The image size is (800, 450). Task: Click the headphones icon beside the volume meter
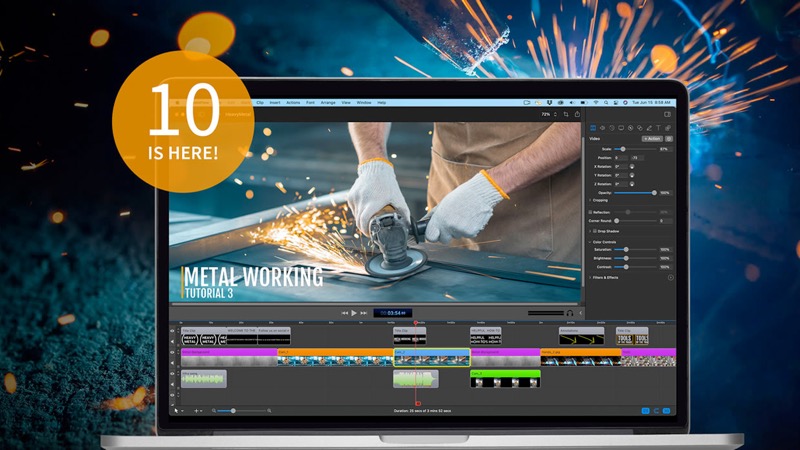(570, 313)
